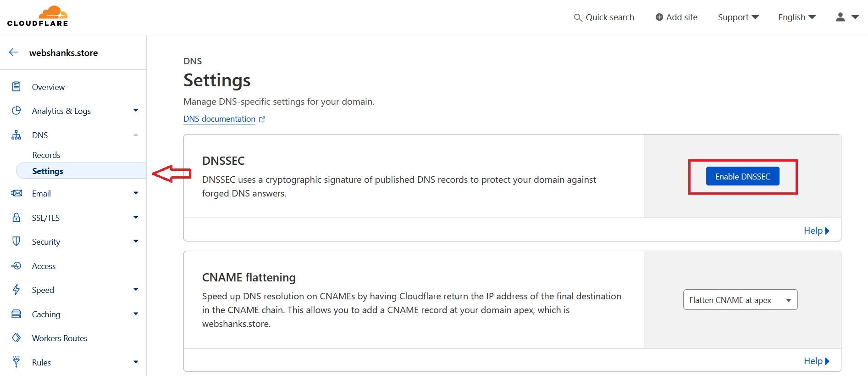Click the Email envelope icon
The height and width of the screenshot is (376, 868).
pyautogui.click(x=17, y=193)
